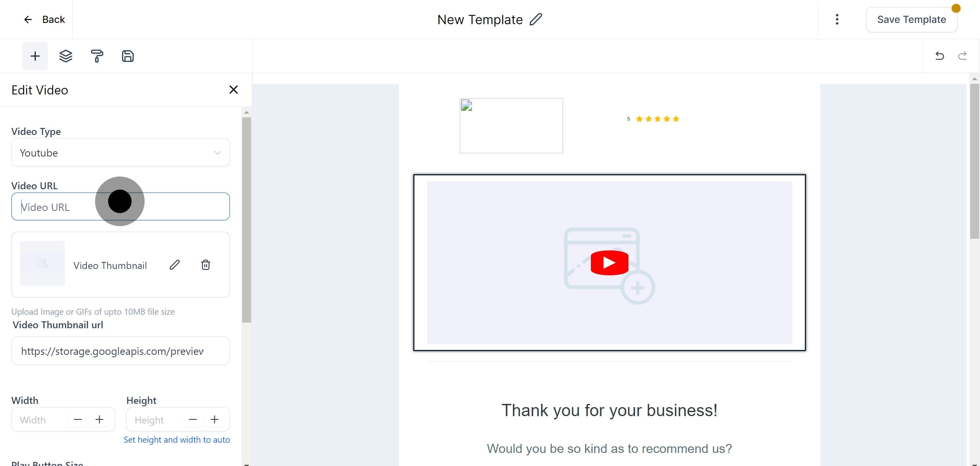Click Save Template
The image size is (980, 466).
click(x=911, y=19)
